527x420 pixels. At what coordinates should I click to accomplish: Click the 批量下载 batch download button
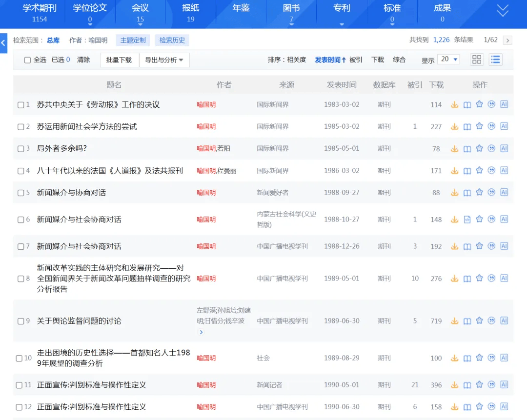click(119, 60)
